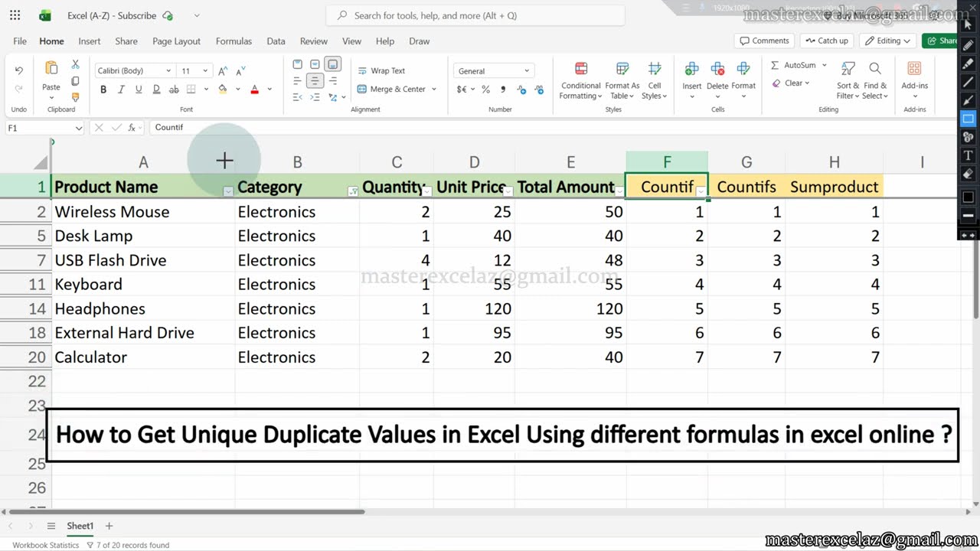This screenshot has height=551, width=980.
Task: Click the Decrease Indent icon
Action: (297, 97)
